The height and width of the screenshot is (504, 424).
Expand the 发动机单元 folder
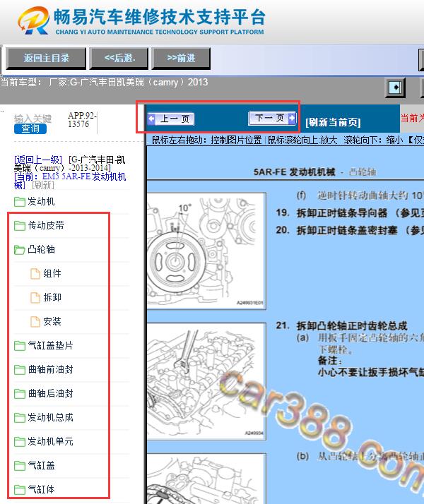(x=50, y=441)
